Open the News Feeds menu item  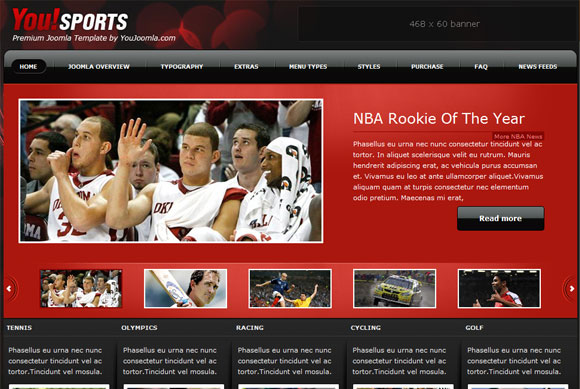537,67
